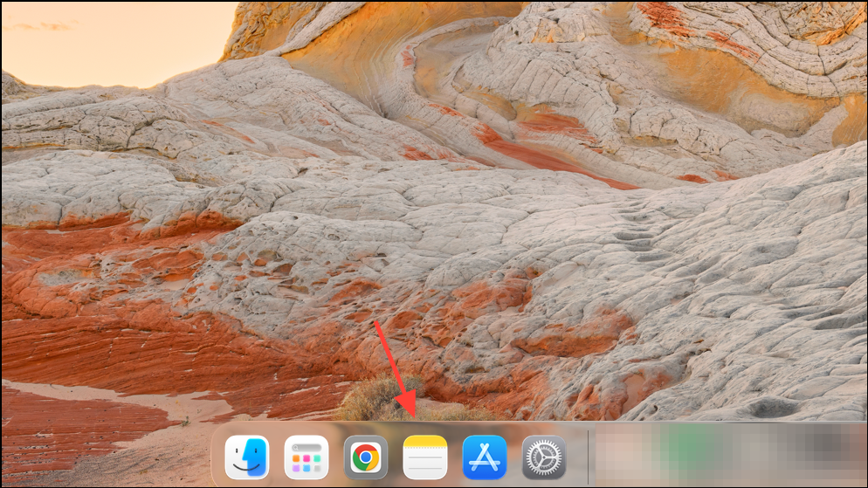
Task: Open System Settings gear icon in Dock
Action: click(544, 457)
